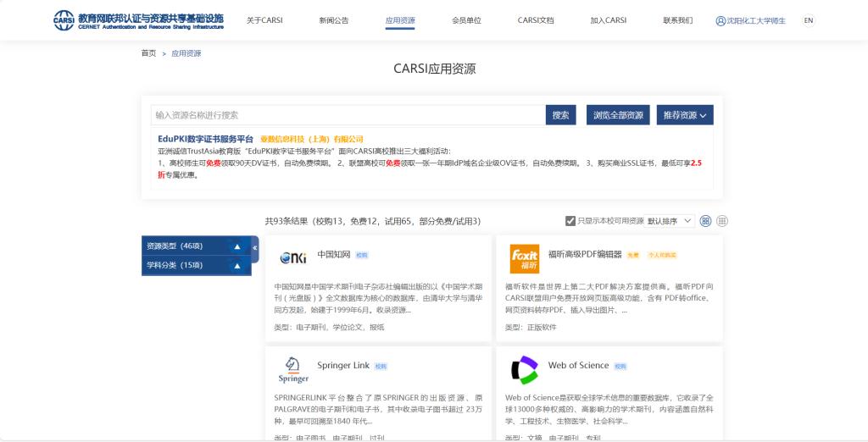Open the 默认排序 sort dropdown
This screenshot has width=868, height=442.
coord(669,221)
